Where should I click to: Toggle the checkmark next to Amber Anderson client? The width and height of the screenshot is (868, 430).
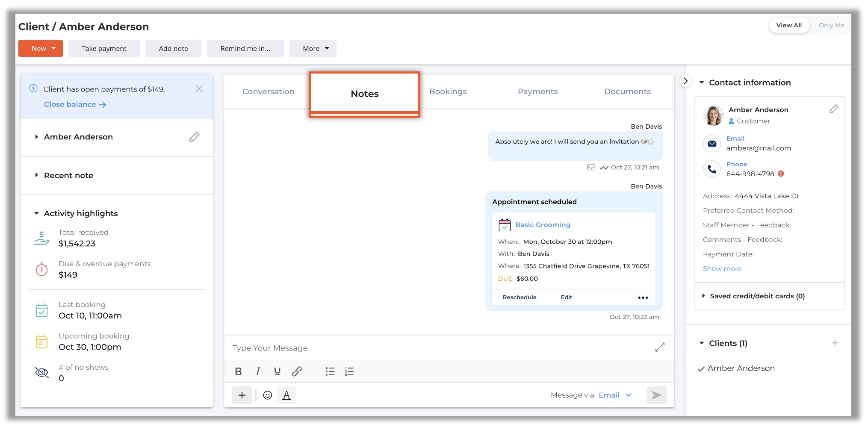pyautogui.click(x=700, y=368)
